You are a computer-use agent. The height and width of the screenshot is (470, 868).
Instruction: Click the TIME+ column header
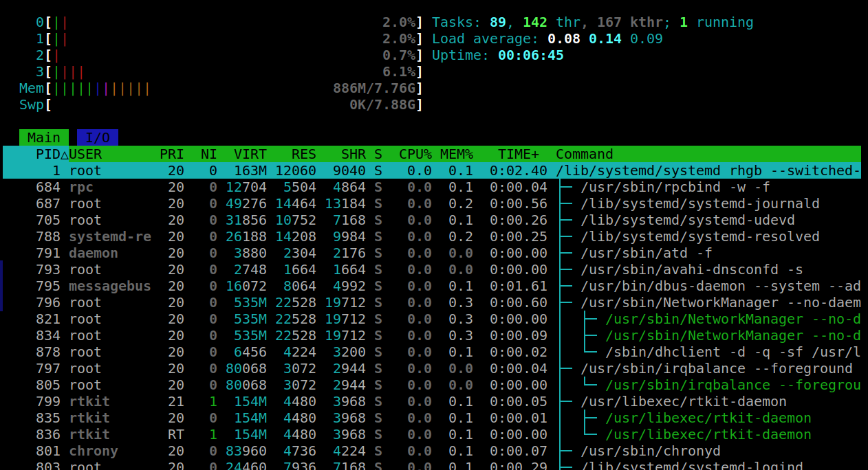[x=519, y=154]
